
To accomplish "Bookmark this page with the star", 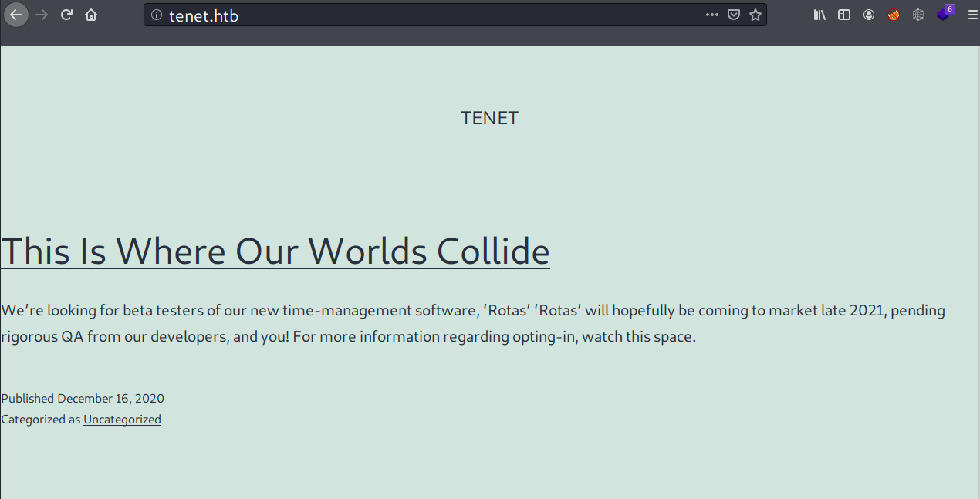I will point(755,15).
